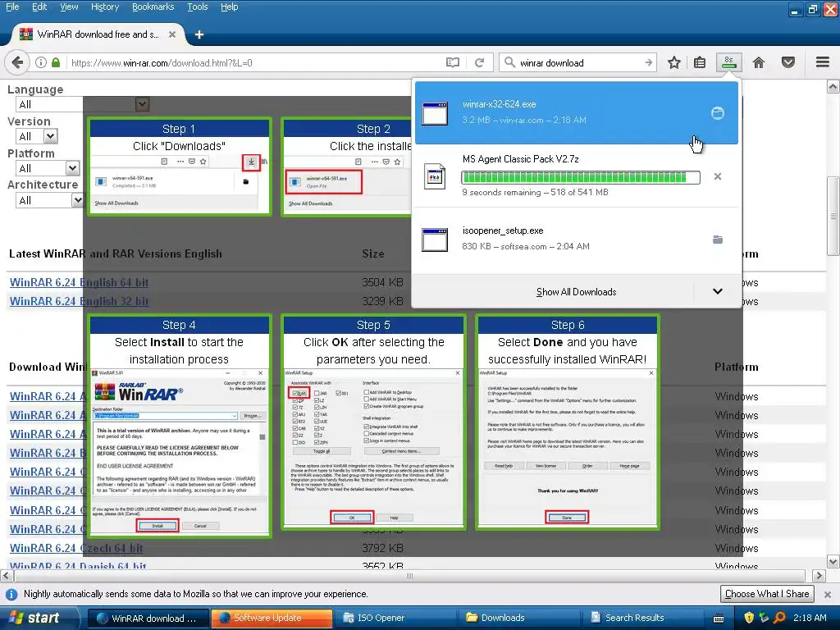The width and height of the screenshot is (840, 630).
Task: Expand downloads panel options chevron
Action: click(x=717, y=291)
